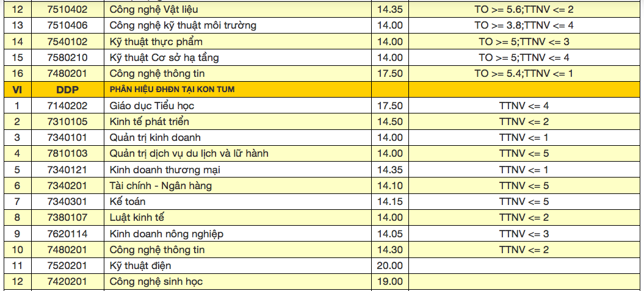This screenshot has width=644, height=291.
Task: Select the 'Kỹ thuật điện' cell
Action: tap(140, 265)
